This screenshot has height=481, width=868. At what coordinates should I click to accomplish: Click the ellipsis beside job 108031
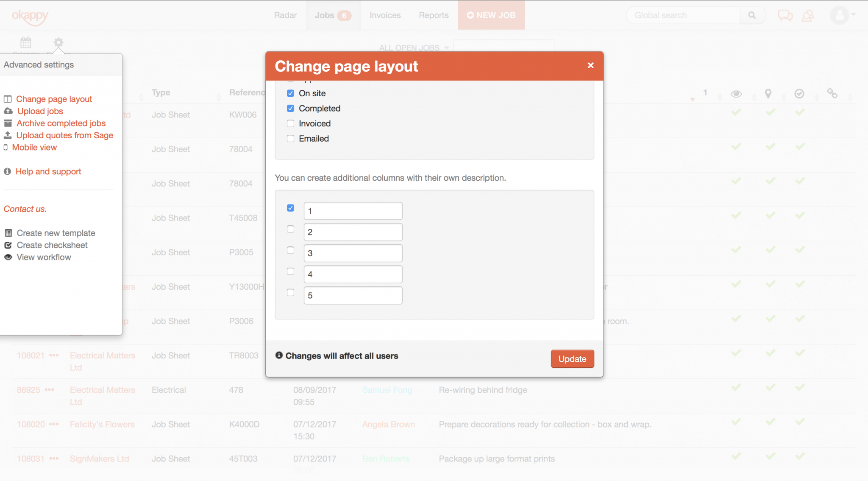coord(54,459)
